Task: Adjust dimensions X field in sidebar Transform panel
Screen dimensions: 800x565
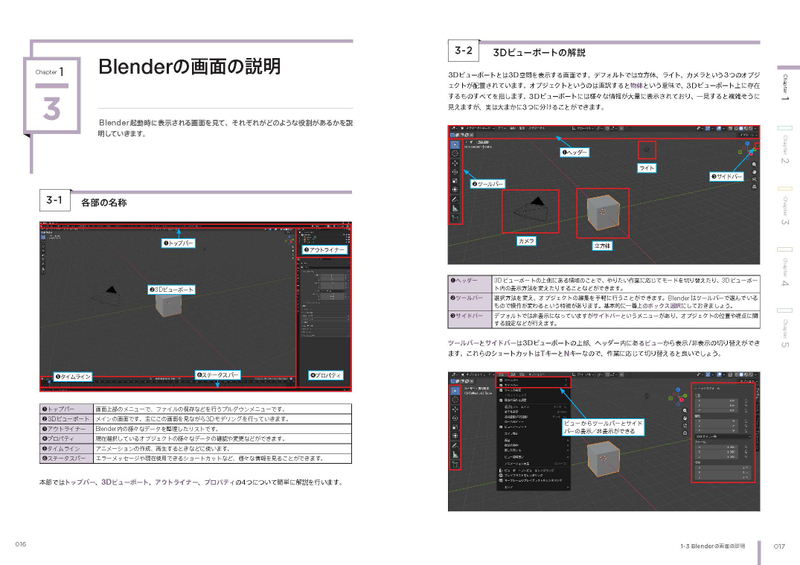Action: coord(723,468)
